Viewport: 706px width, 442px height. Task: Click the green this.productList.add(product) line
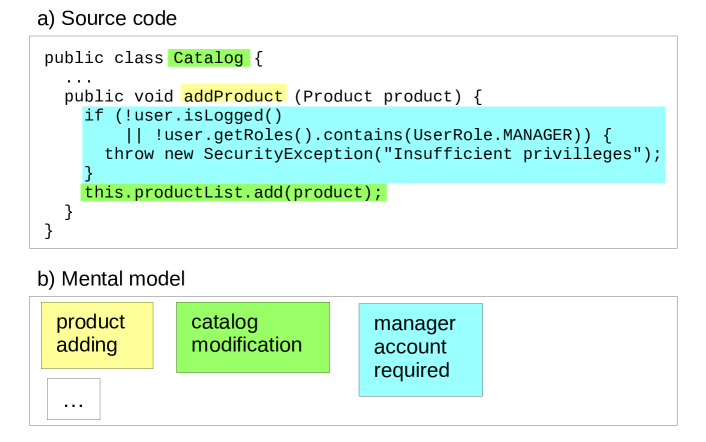[x=233, y=192]
